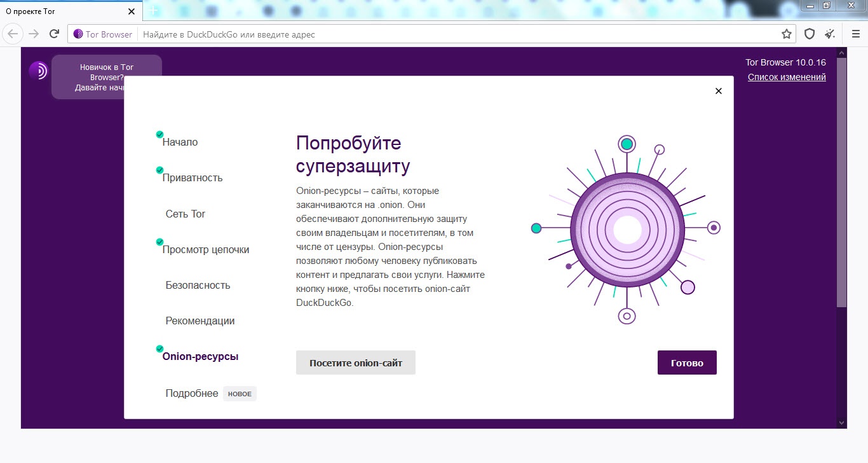Image resolution: width=868 pixels, height=463 pixels.
Task: Open Подробнее section marked НОВОЕ
Action: coord(192,394)
